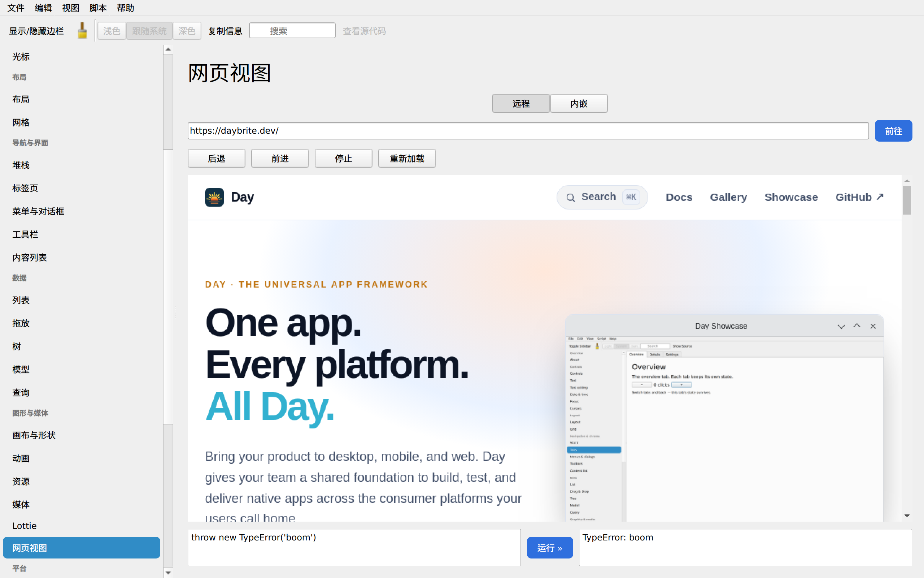
Task: Click the web view scrollbar down arrow
Action: click(x=907, y=516)
